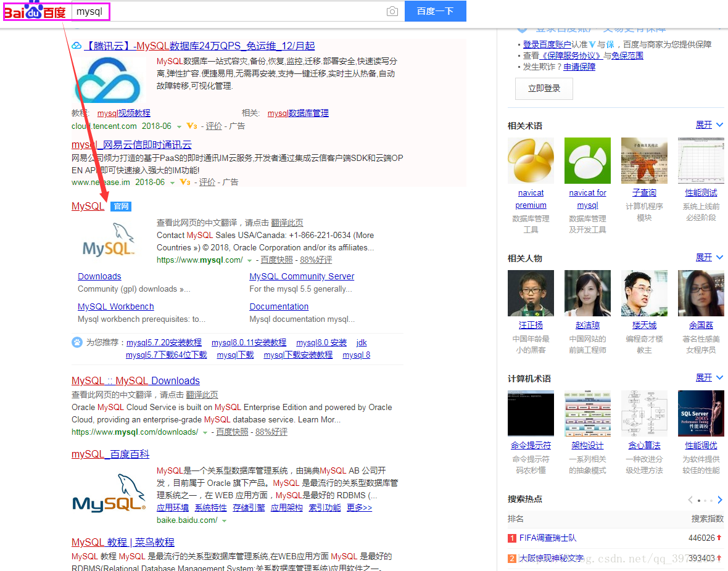Click 百度快照 under mysql.com result
Viewport: 728px width, 571px height.
(x=277, y=260)
